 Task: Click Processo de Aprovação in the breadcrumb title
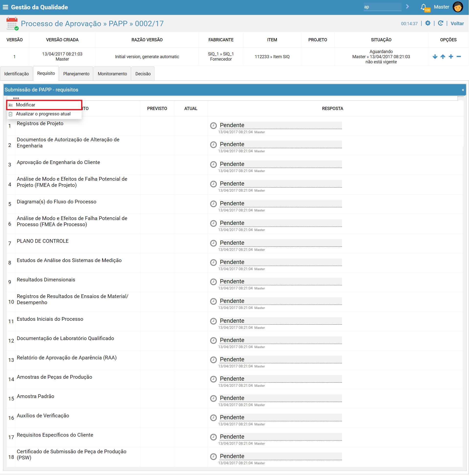click(x=61, y=23)
